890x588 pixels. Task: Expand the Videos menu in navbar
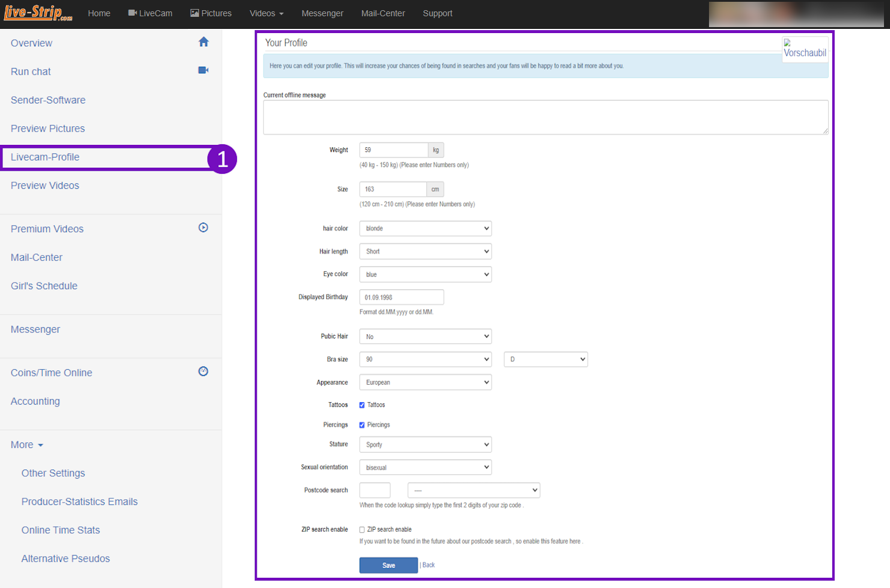tap(266, 13)
